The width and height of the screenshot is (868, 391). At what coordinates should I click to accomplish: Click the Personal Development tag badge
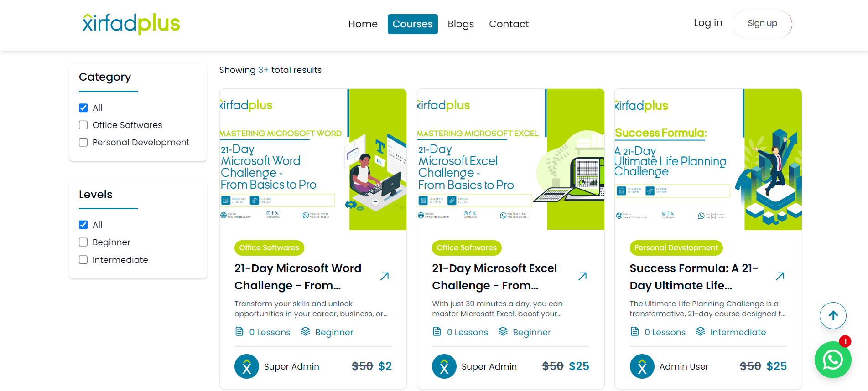676,248
